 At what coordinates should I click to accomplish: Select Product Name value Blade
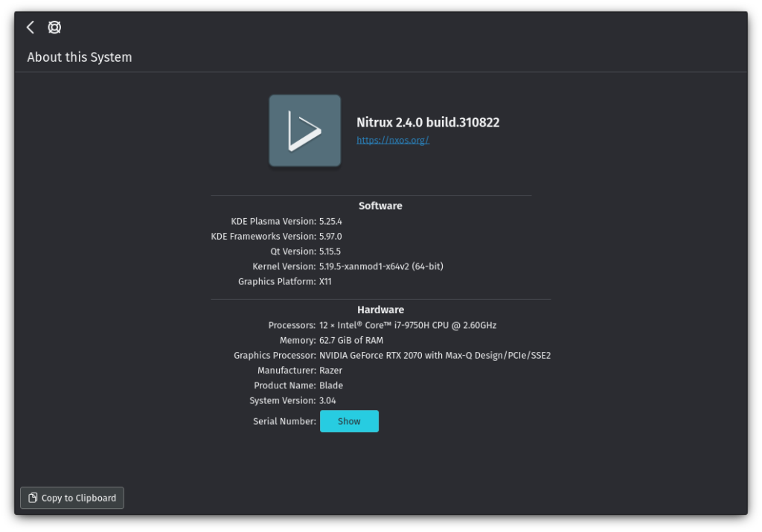[331, 385]
